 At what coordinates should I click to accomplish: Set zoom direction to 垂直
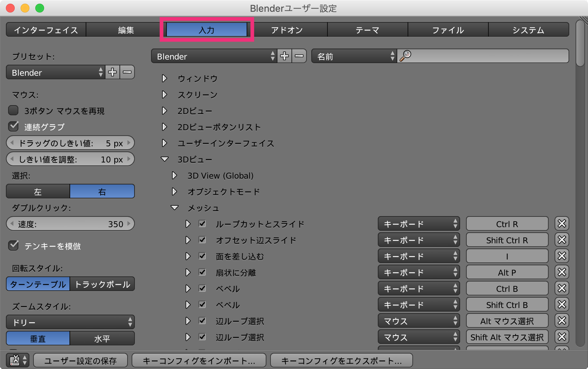coord(38,338)
